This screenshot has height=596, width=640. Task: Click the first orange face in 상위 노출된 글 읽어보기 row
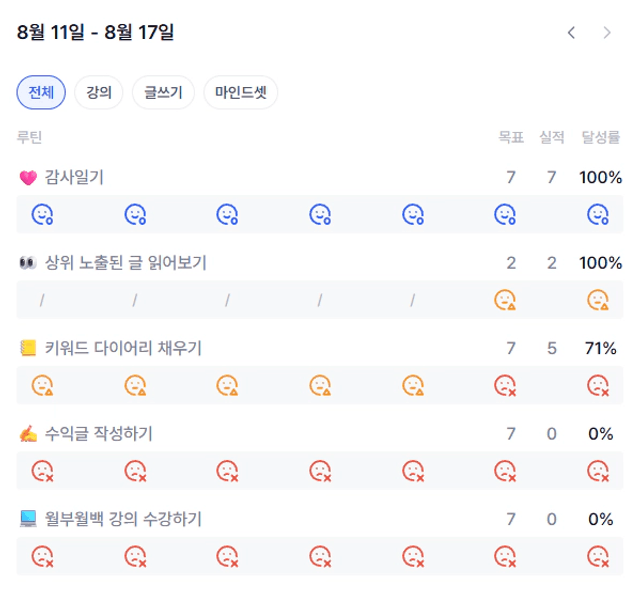click(505, 299)
